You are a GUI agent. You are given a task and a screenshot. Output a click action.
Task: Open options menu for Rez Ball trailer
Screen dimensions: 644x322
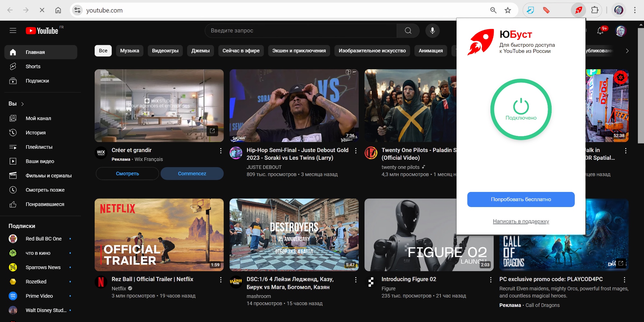point(221,280)
